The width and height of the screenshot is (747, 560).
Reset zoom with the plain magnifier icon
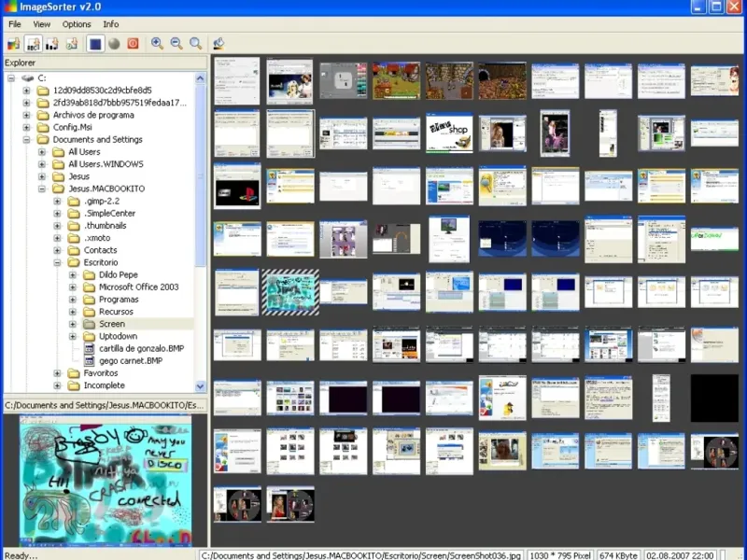[195, 43]
